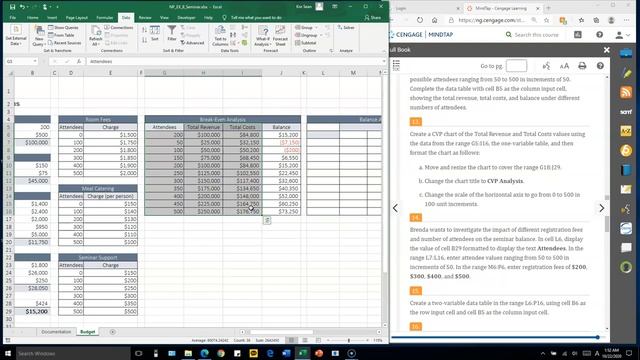This screenshot has width=640, height=360.
Task: Click Show Queries button
Action: tap(63, 27)
